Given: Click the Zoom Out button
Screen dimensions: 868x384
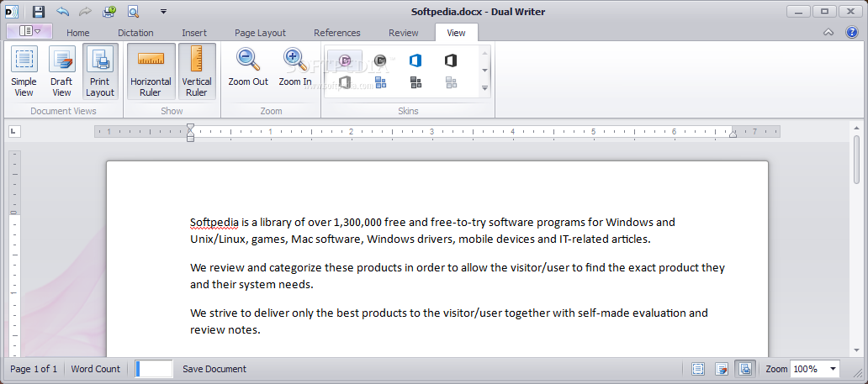Looking at the screenshot, I should pyautogui.click(x=248, y=67).
